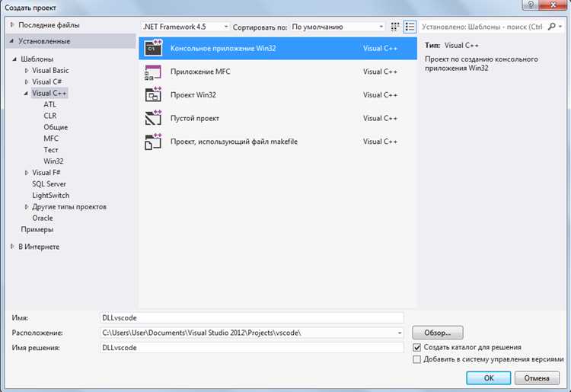Select the CLR template category
Image resolution: width=571 pixels, height=392 pixels.
50,116
